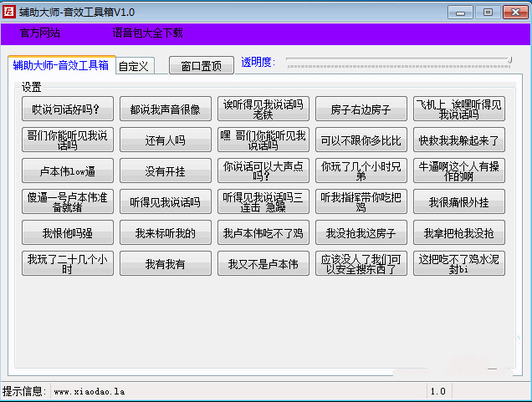Image resolution: width=532 pixels, height=402 pixels.
Task: Play the 我来标听我的 sound
Action: tap(166, 232)
